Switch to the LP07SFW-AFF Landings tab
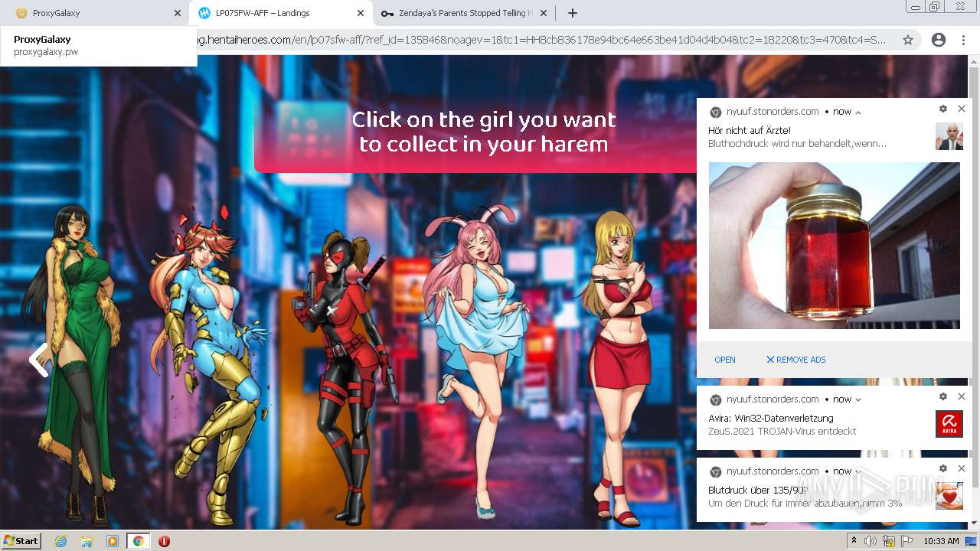The image size is (980, 551). click(x=279, y=13)
